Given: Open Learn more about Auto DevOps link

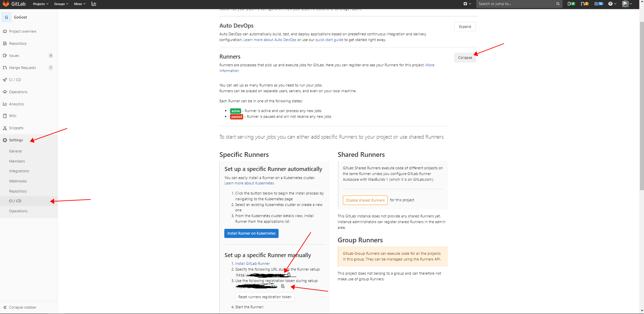Looking at the screenshot, I should point(270,40).
